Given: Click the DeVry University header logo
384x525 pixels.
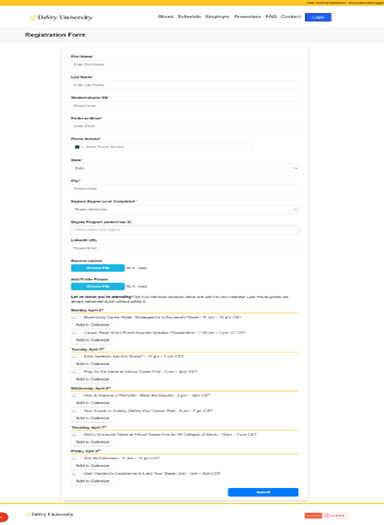Looking at the screenshot, I should 61,17.
